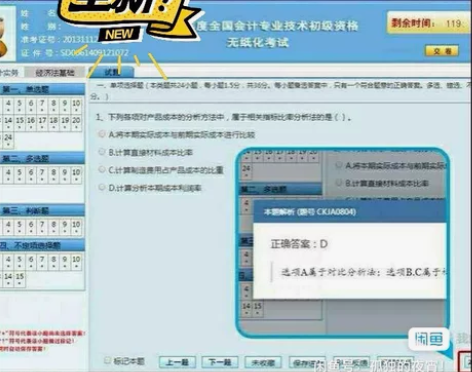Click the 剩余时间 countdown timer
The width and height of the screenshot is (472, 372).
429,23
